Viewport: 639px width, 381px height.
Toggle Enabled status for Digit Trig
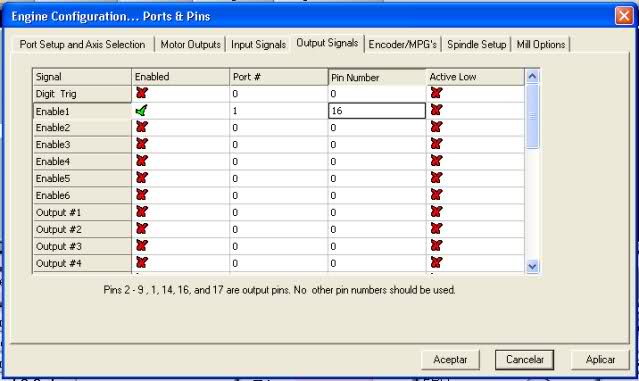click(141, 93)
